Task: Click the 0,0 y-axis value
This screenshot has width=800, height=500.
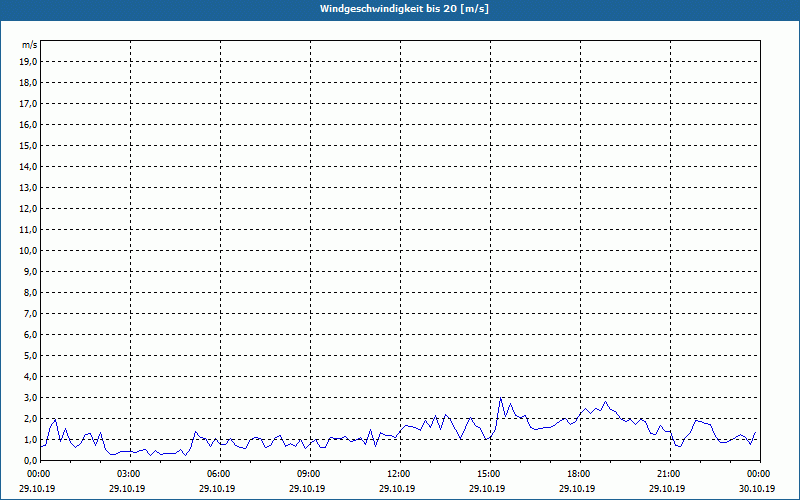Action: pos(30,461)
